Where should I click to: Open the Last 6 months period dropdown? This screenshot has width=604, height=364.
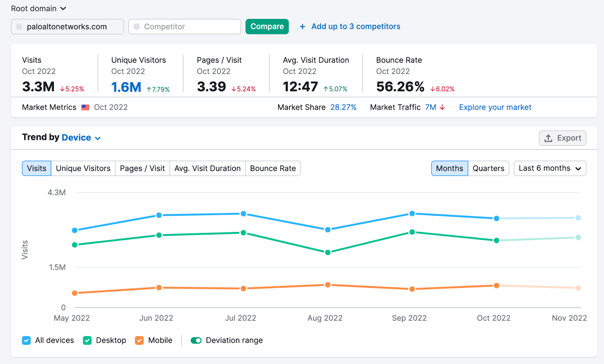[550, 168]
